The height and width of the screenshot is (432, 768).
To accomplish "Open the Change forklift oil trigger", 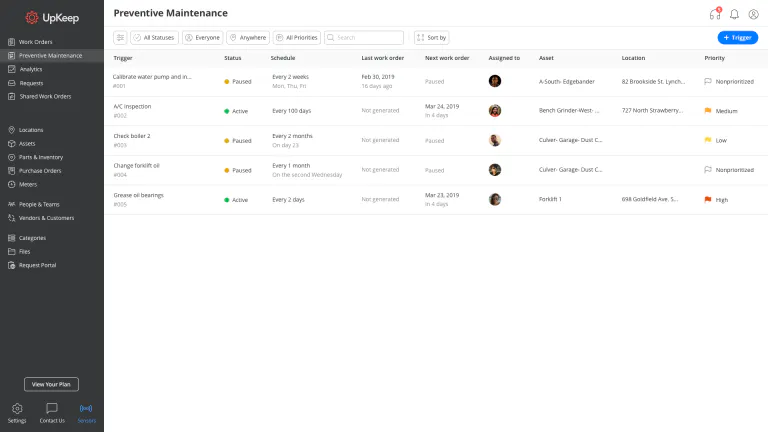I will (137, 166).
